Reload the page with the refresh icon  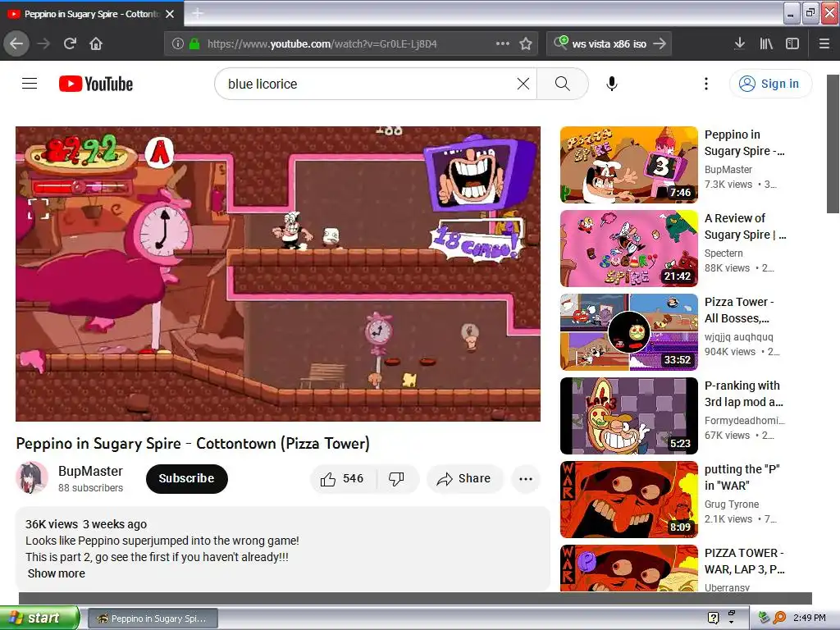[x=71, y=43]
